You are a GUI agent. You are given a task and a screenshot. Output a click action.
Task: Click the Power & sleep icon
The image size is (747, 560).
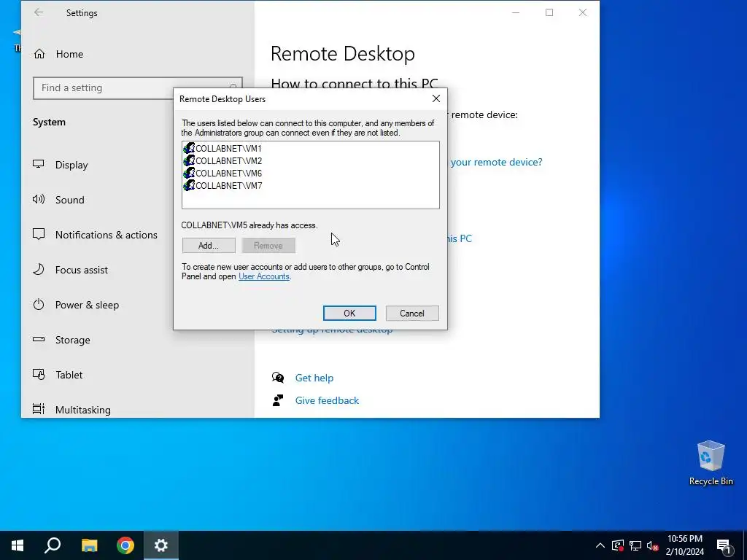click(39, 304)
